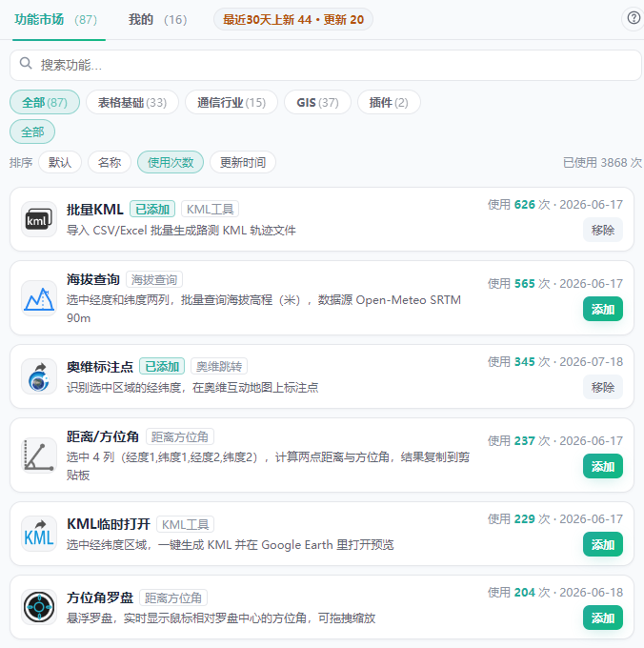Screen dimensions: 644x648
Task: Click KML工具 tag on KML临时打开
Action: point(185,524)
